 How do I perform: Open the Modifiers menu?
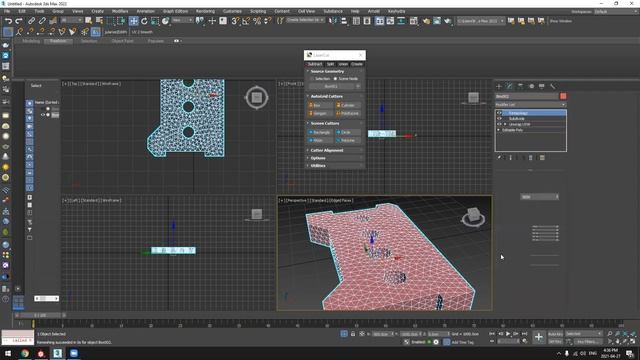click(120, 11)
